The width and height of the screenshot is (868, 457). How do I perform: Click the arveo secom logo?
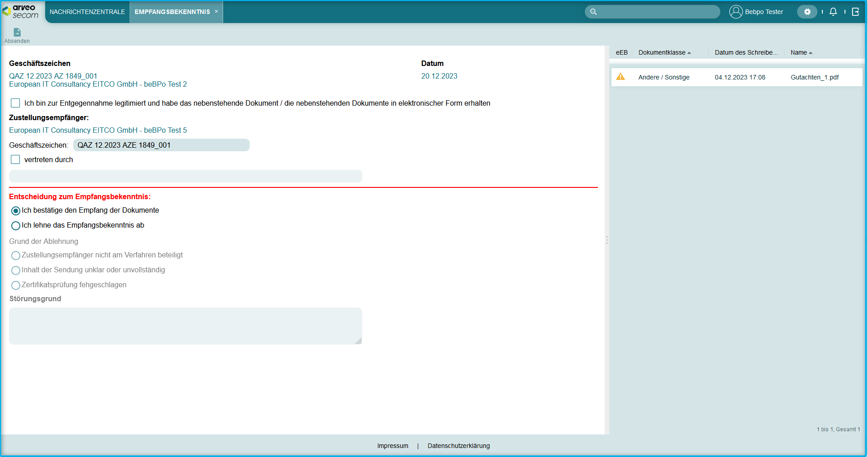[21, 11]
